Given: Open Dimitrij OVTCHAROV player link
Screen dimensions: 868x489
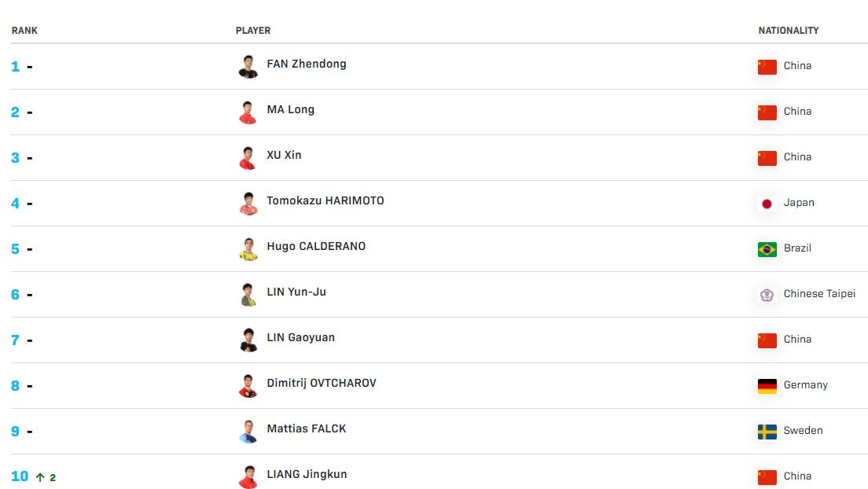Looking at the screenshot, I should [x=322, y=383].
